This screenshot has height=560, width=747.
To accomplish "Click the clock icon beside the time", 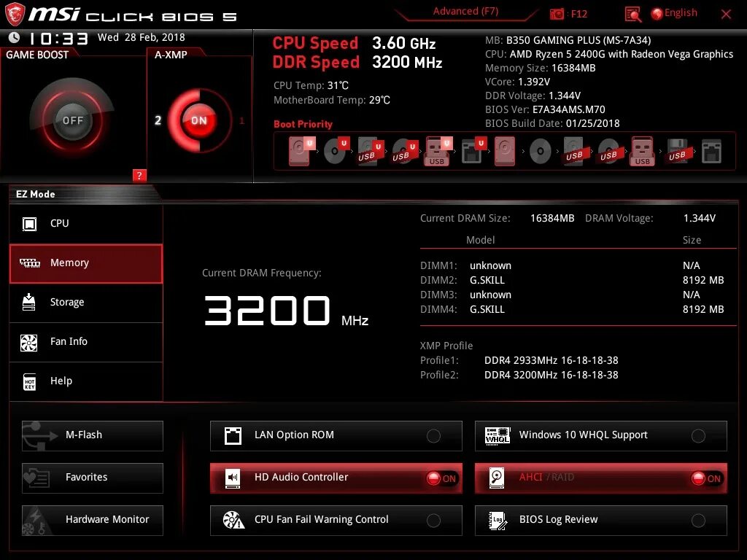I will click(x=15, y=38).
